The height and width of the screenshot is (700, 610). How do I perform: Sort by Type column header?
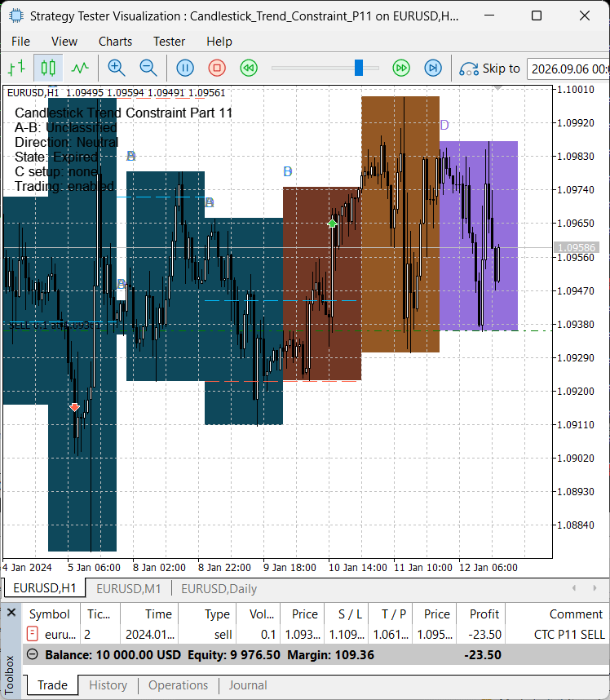(207, 614)
